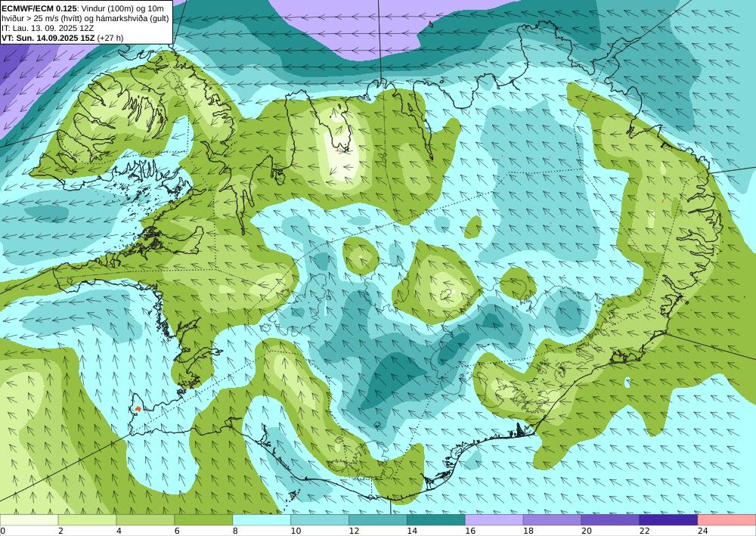Click the green 4–6 m/s legend swatch
Viewport: 756px width, 536px height.
[145, 520]
